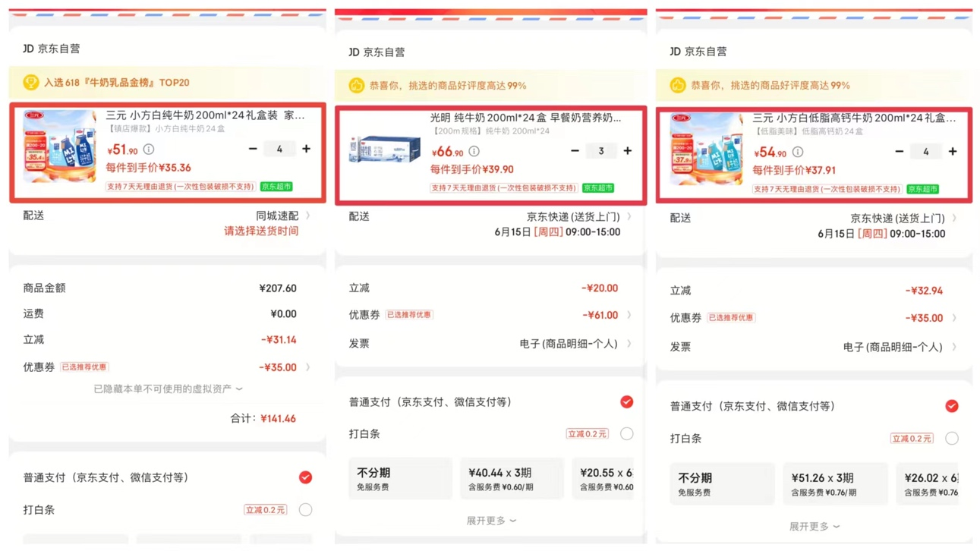980x551 pixels.
Task: Choose ¥40.44 x 3期 installment option
Action: (512, 479)
